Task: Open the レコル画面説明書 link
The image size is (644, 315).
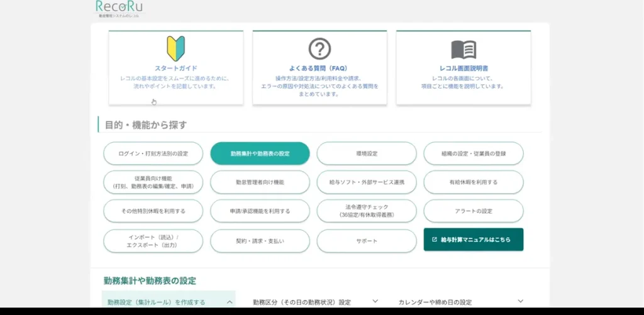Action: 464,68
